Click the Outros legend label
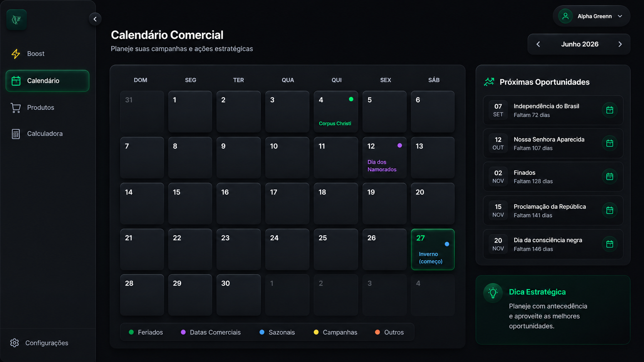The width and height of the screenshot is (644, 362). (x=394, y=332)
